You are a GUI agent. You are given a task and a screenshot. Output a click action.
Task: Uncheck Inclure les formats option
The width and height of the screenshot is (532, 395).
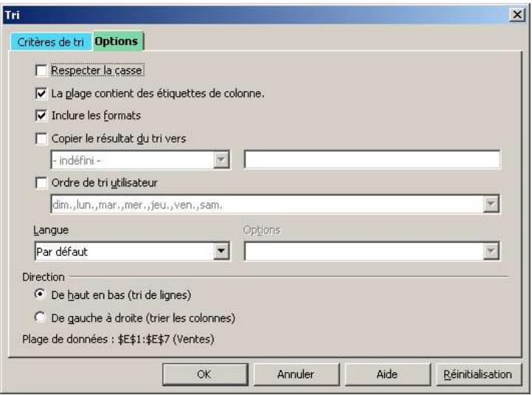pyautogui.click(x=41, y=115)
